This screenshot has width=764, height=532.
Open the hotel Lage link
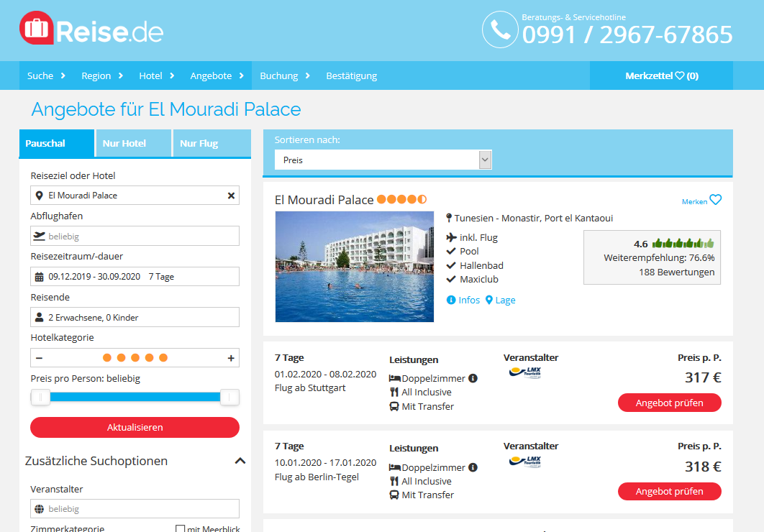tap(501, 300)
